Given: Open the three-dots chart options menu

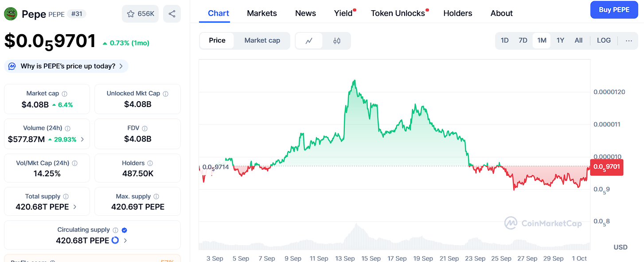Looking at the screenshot, I should tap(629, 40).
